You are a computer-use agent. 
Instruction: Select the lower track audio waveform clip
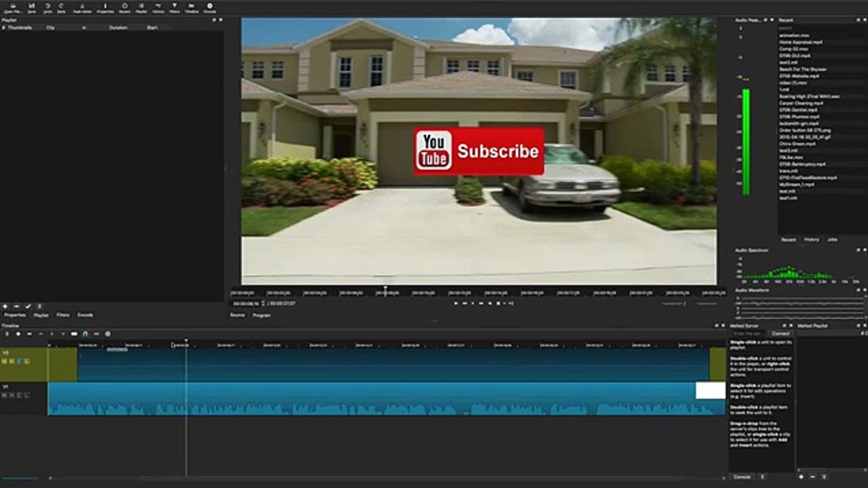pos(387,399)
